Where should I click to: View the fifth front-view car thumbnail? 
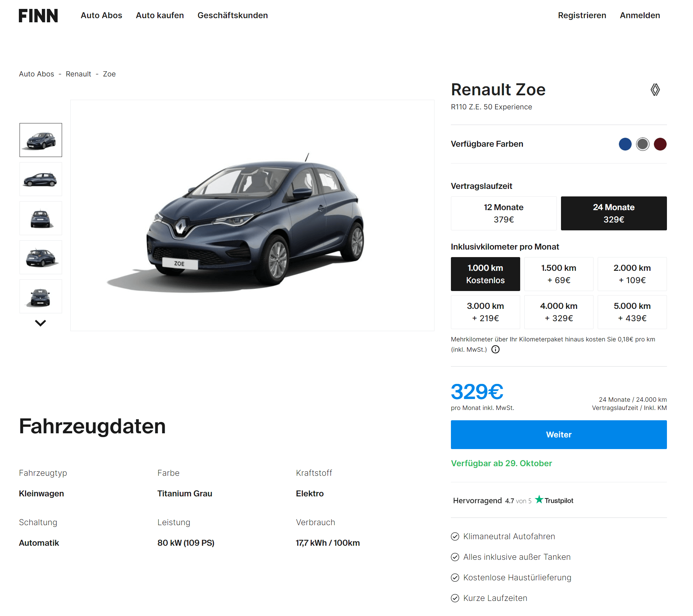[x=40, y=296]
